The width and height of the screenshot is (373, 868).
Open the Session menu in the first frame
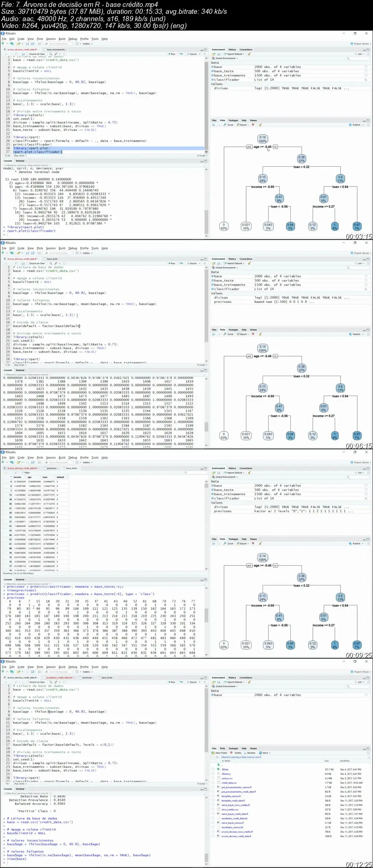pos(51,39)
